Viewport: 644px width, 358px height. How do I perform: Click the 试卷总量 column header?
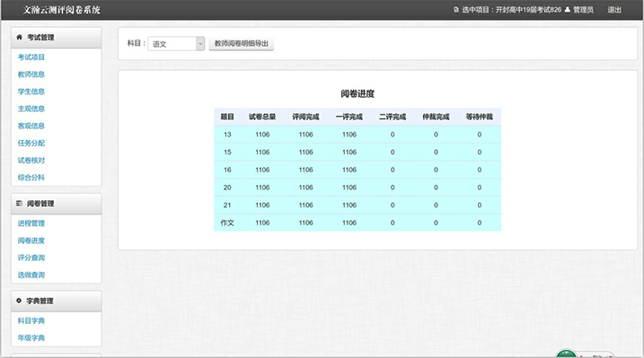[x=262, y=117]
